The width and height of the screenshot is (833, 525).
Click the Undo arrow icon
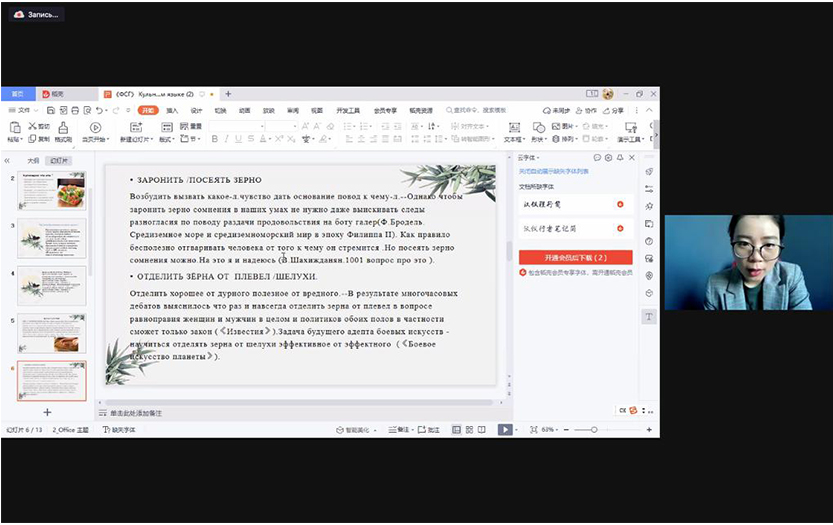[99, 110]
